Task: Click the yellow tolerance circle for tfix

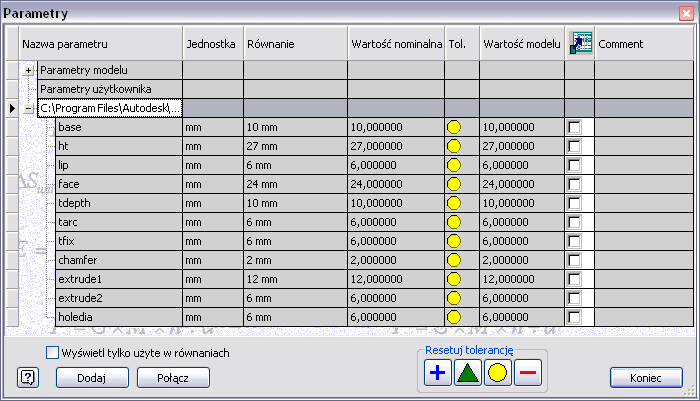Action: [454, 241]
